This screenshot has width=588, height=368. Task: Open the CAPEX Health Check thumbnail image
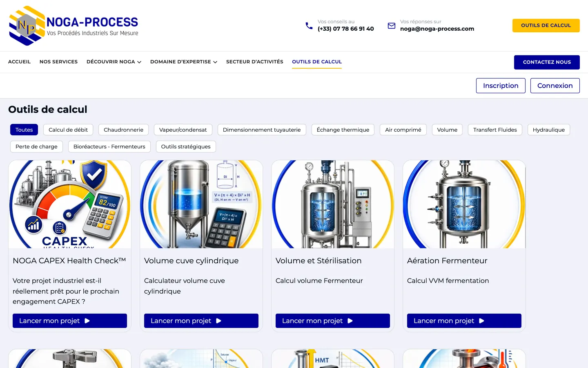(x=70, y=204)
